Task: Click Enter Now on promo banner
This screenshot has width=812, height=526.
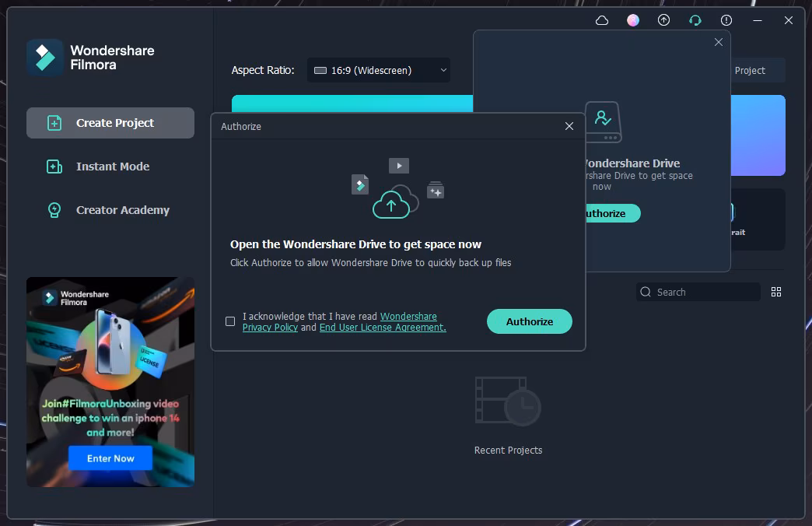Action: coord(110,458)
